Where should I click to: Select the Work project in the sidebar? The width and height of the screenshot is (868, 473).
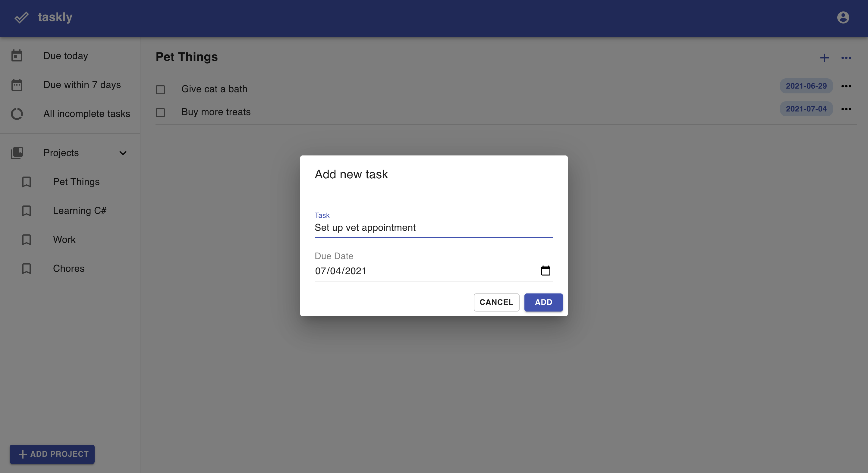64,240
